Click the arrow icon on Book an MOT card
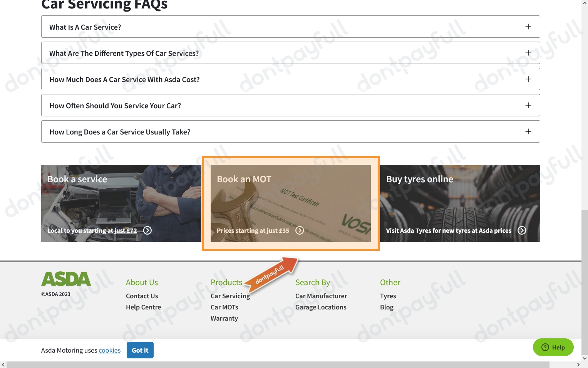588x368 pixels. point(300,230)
